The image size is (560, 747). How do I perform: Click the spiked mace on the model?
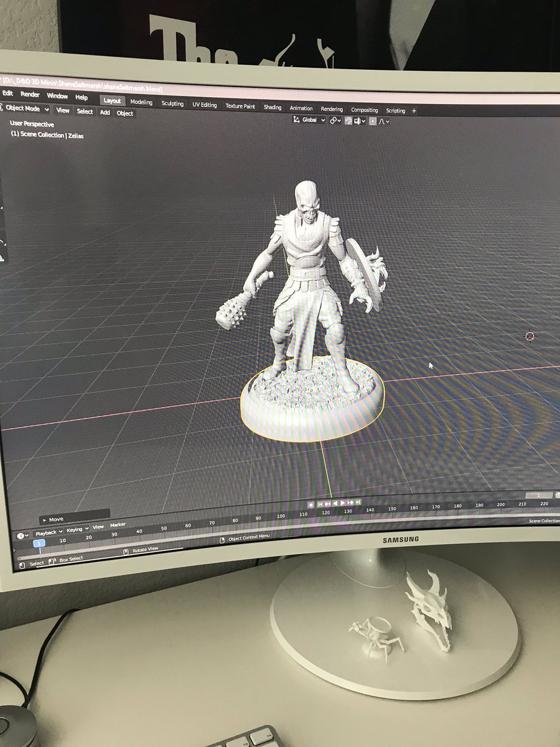233,310
